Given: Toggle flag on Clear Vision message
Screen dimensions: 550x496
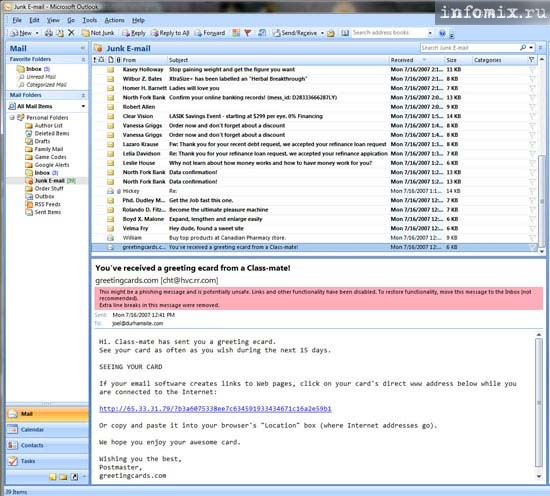Looking at the screenshot, I should tap(532, 116).
